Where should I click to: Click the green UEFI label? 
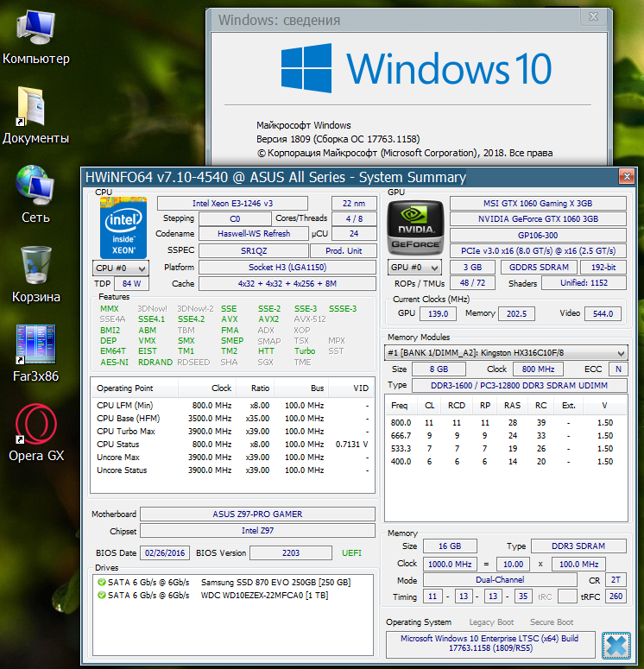(351, 553)
